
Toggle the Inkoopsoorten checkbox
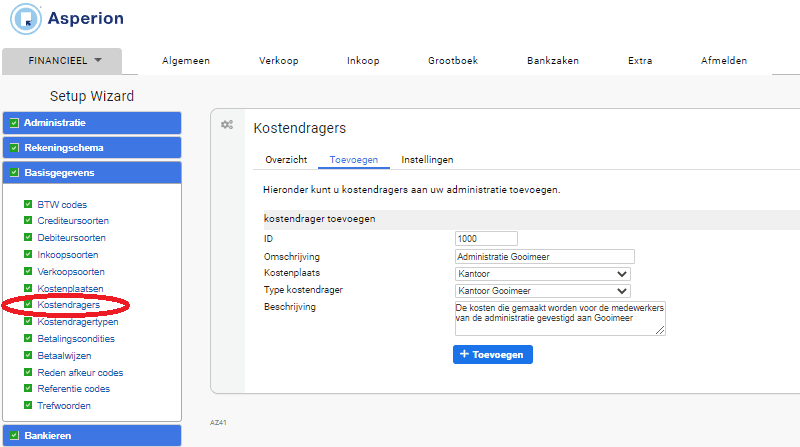tap(28, 254)
